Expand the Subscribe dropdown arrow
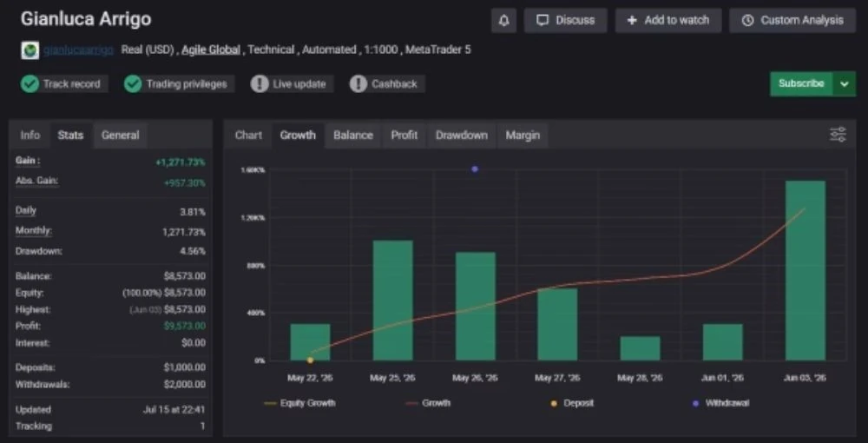868x443 pixels. (x=845, y=84)
